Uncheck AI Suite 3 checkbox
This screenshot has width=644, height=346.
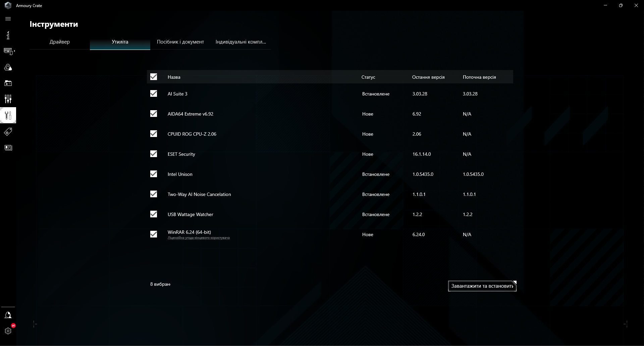[x=154, y=94]
